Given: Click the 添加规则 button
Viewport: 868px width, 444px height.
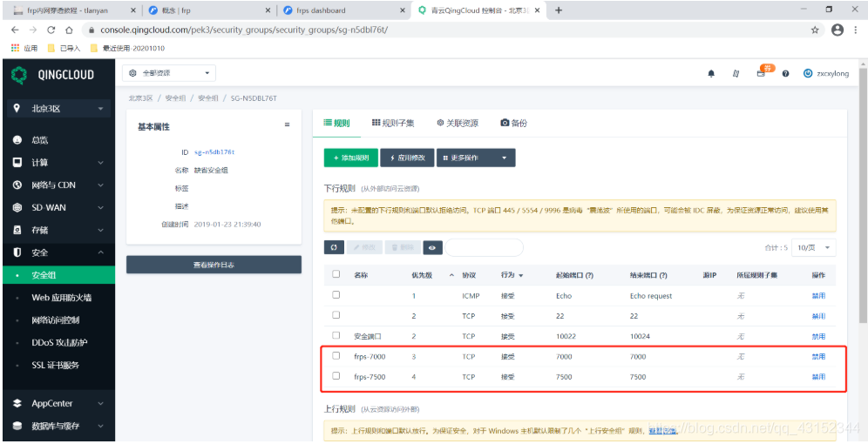Looking at the screenshot, I should [351, 158].
